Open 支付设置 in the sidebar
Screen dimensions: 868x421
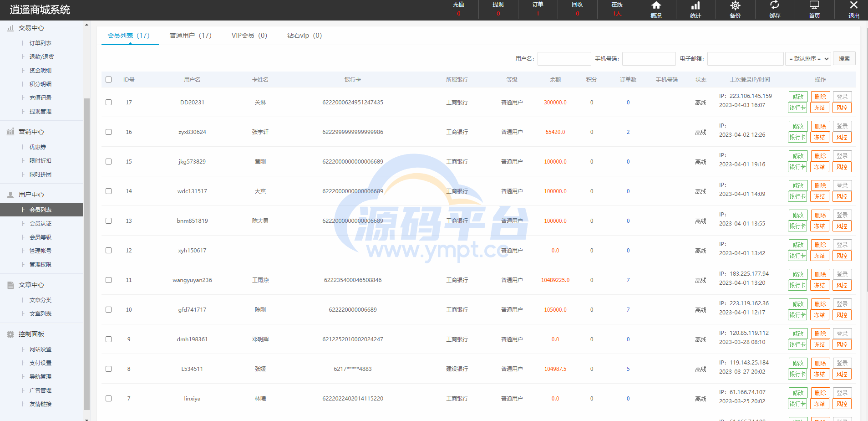click(x=41, y=363)
